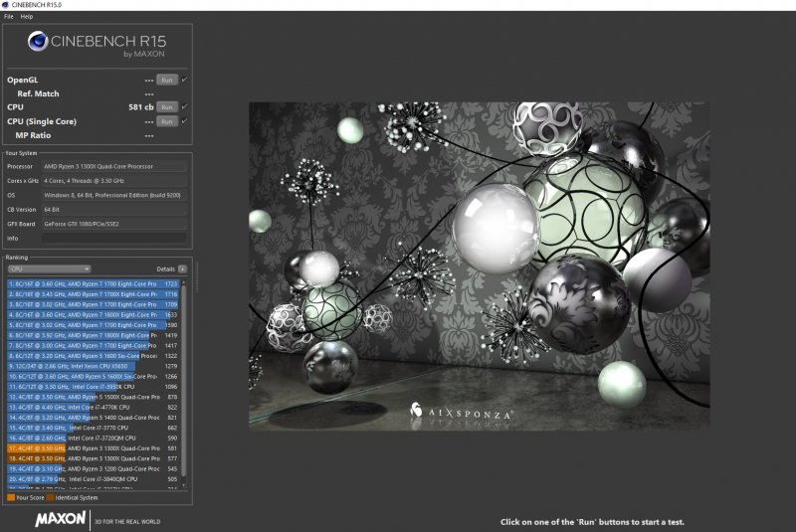Click the '4 Cores, 4 Threads @ 3.50 GHz' field
This screenshot has width=796, height=532.
114,181
